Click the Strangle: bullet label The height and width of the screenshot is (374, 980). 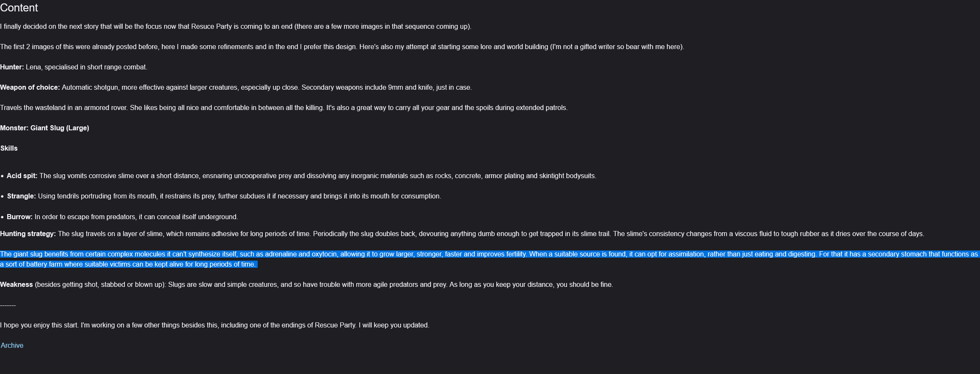click(x=21, y=196)
